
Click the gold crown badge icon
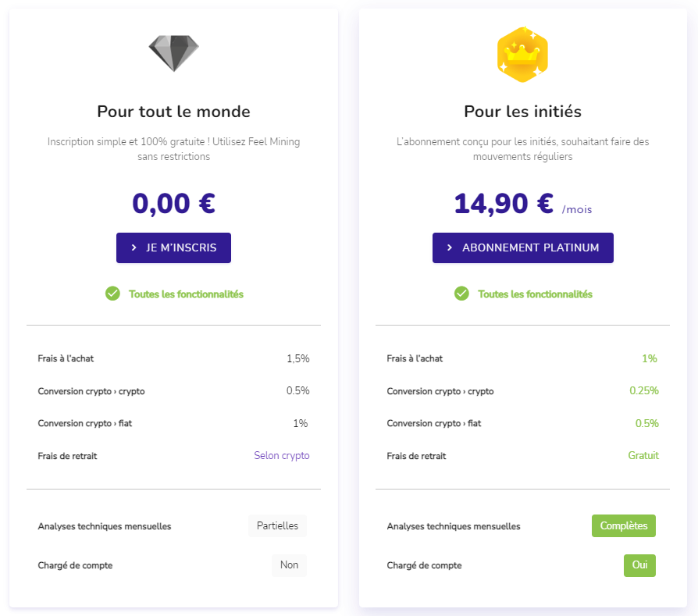522,54
